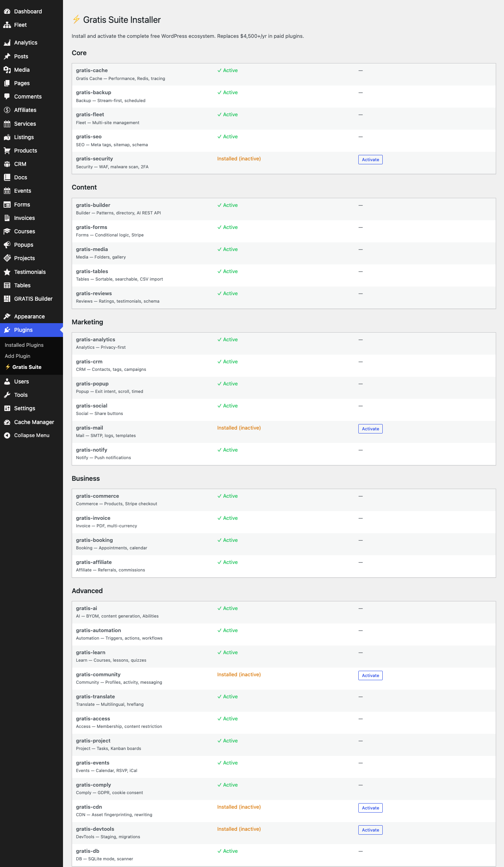This screenshot has height=867, width=504.
Task: Click the Testimonials star icon
Action: point(7,272)
